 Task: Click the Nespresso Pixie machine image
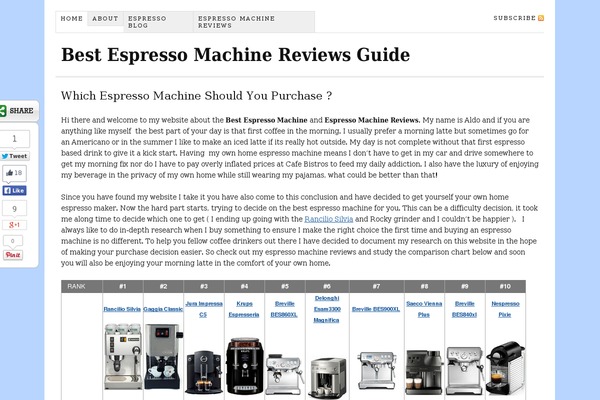(x=505, y=368)
